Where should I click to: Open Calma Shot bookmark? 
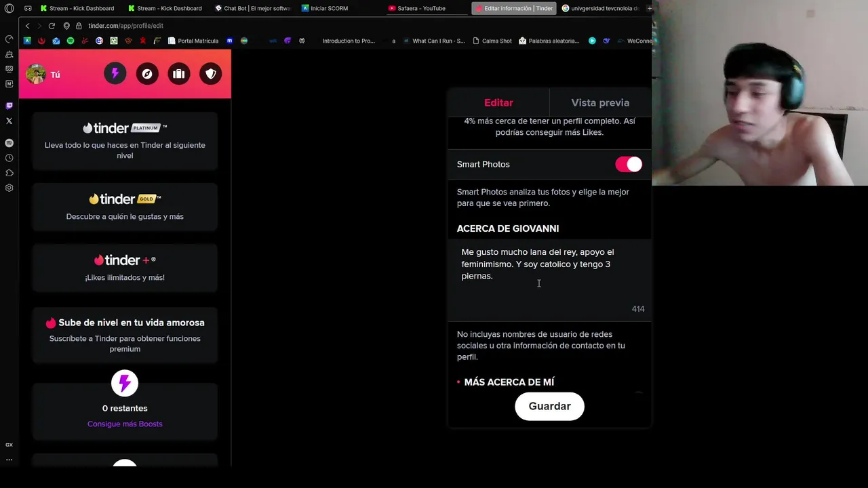tap(492, 41)
